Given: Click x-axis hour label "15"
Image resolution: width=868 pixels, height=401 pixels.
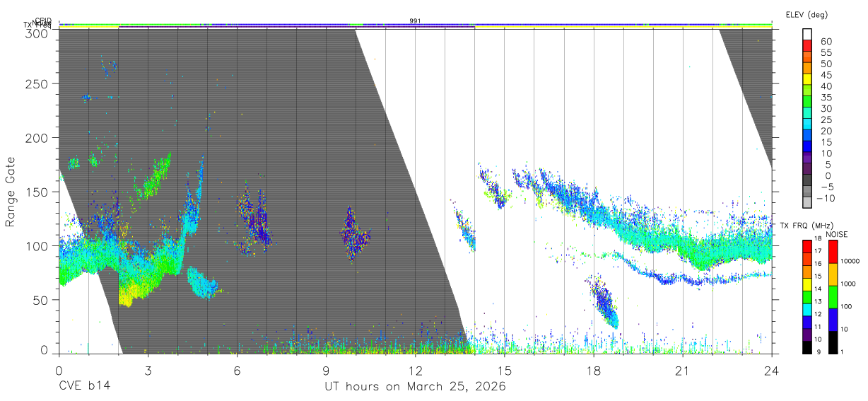Looking at the screenshot, I should tap(504, 371).
